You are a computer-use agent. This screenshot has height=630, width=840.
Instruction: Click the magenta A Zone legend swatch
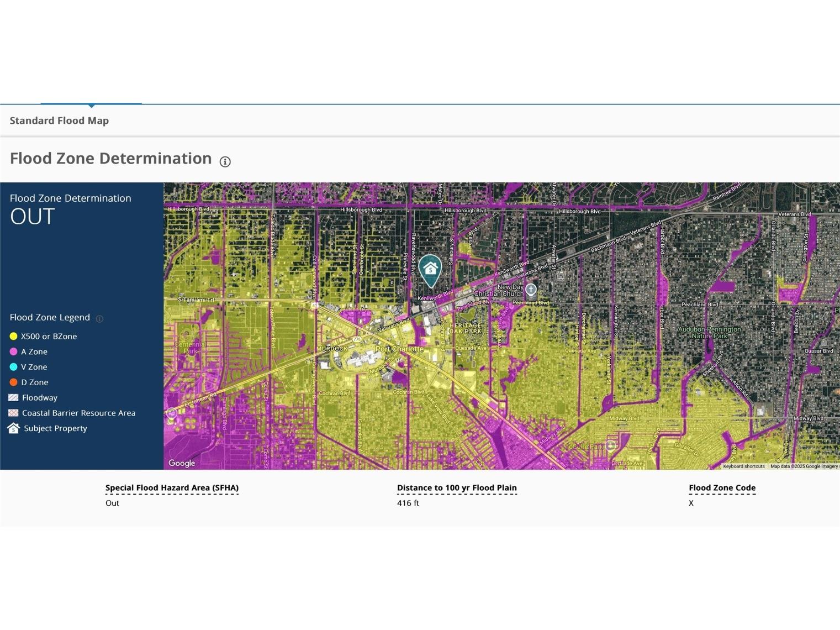tap(13, 351)
